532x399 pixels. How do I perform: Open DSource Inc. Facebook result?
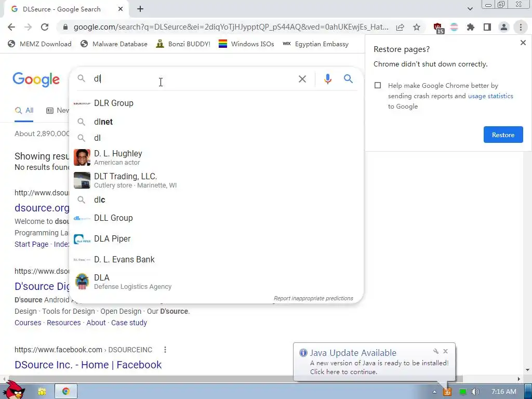coord(88,365)
